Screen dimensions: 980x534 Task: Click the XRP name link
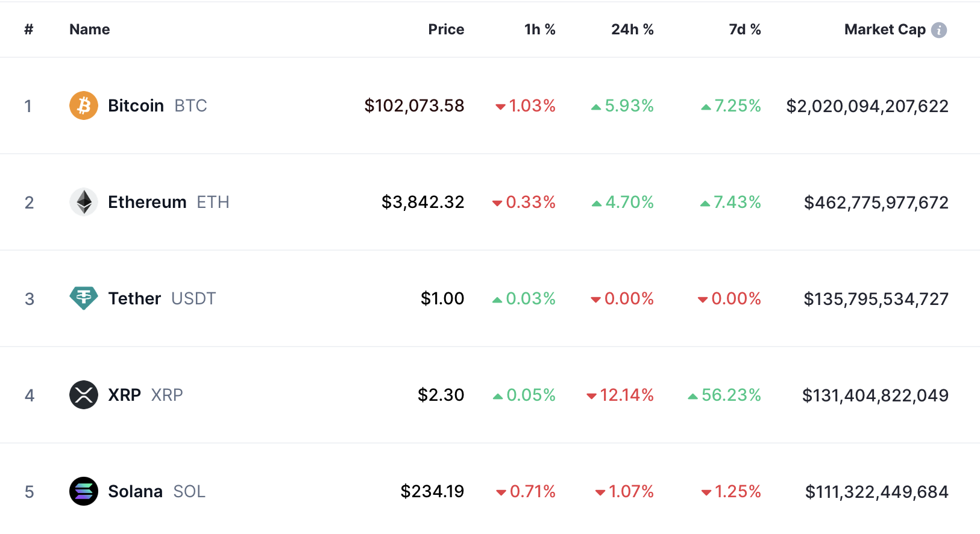click(x=124, y=395)
